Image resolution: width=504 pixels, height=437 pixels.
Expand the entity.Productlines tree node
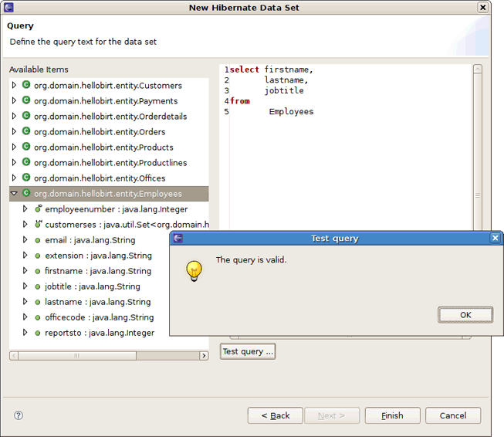14,162
